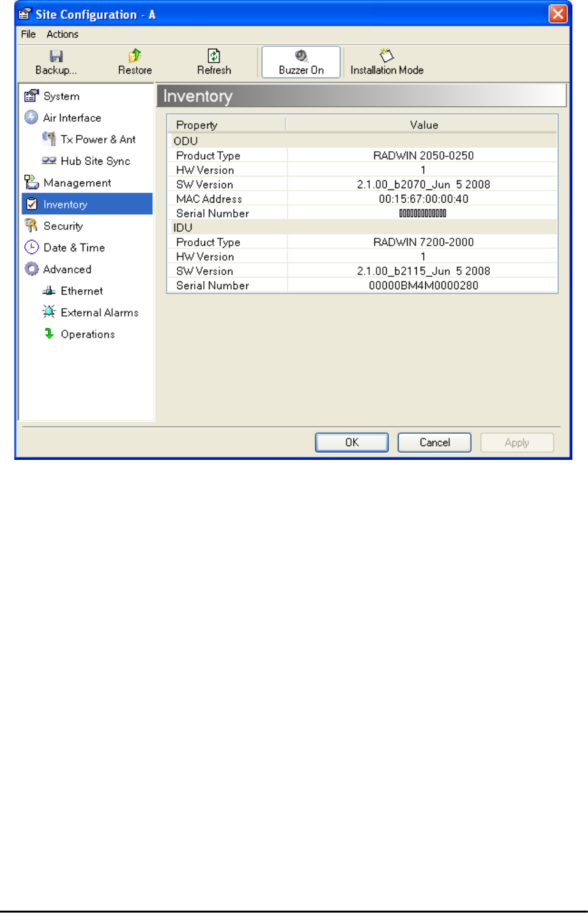The image size is (588, 923).
Task: Select the IDU group row
Action: 362,227
